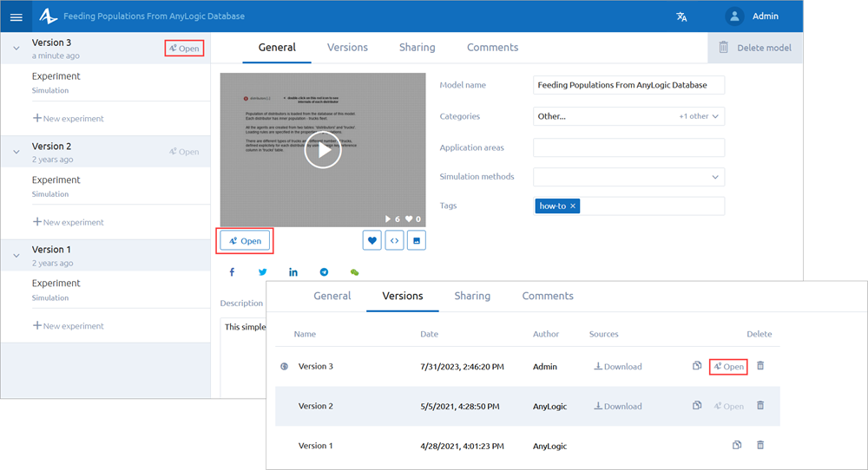The width and height of the screenshot is (868, 470).
Task: Click the embed code button
Action: coord(394,240)
